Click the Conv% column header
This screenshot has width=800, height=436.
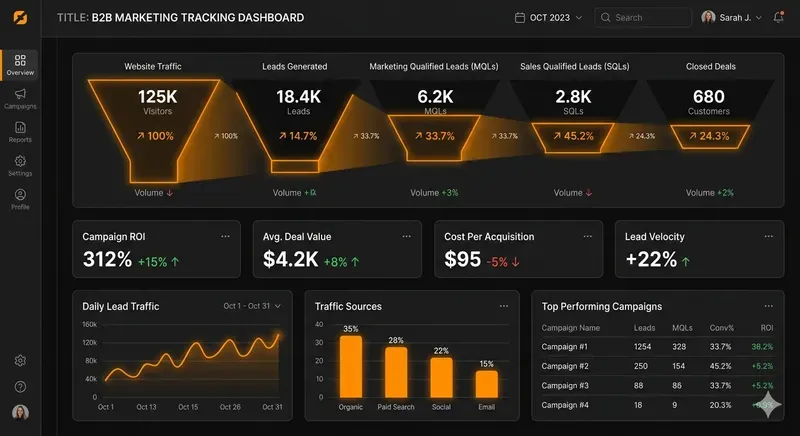pos(721,328)
